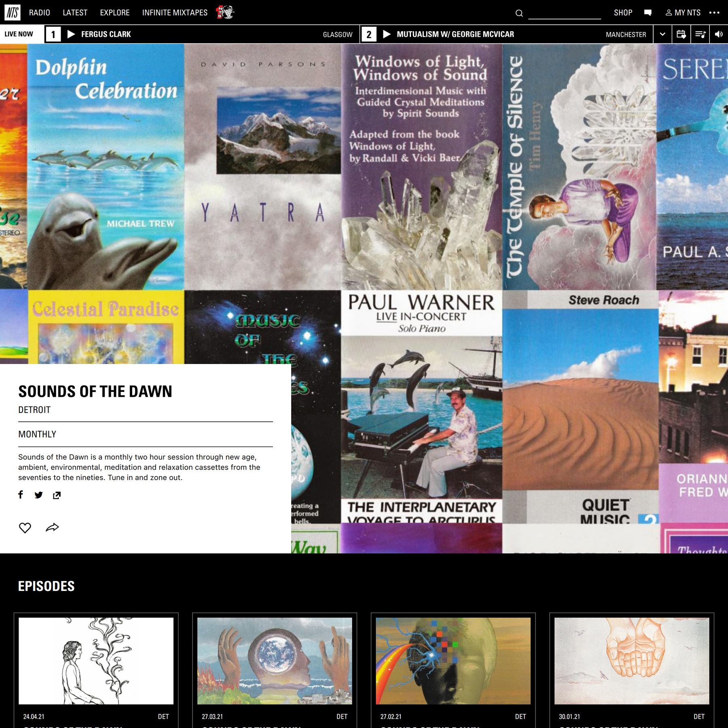
Task: Open the NTS globe icon link
Action: pyautogui.click(x=225, y=13)
